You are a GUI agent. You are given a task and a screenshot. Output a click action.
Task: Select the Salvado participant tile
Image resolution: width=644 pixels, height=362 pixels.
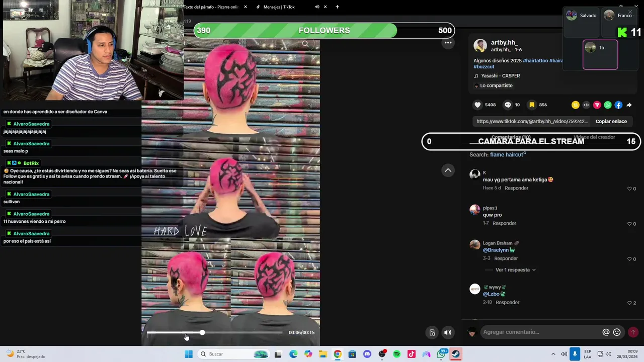tap(581, 22)
